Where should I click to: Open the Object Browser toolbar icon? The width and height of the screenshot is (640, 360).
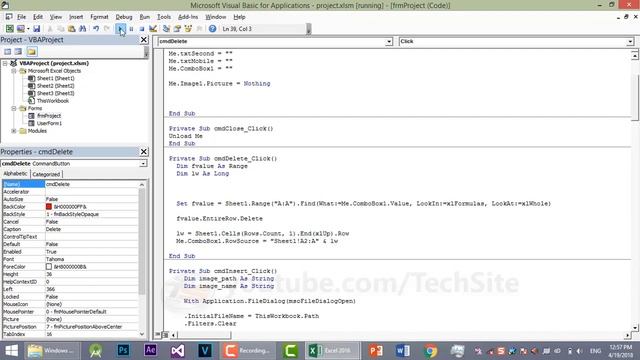pyautogui.click(x=188, y=29)
